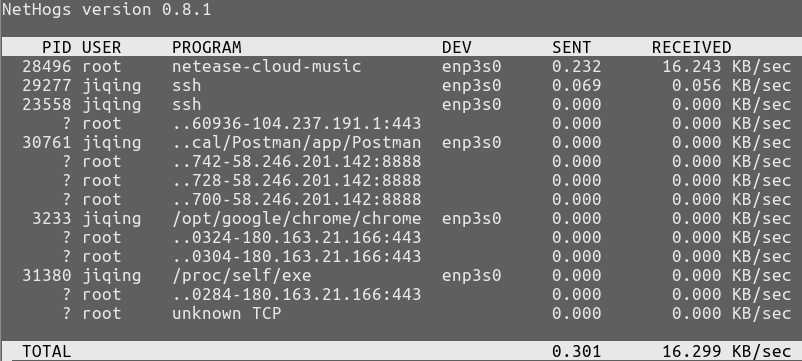Click the 16.243 KB/sec received value

point(726,66)
